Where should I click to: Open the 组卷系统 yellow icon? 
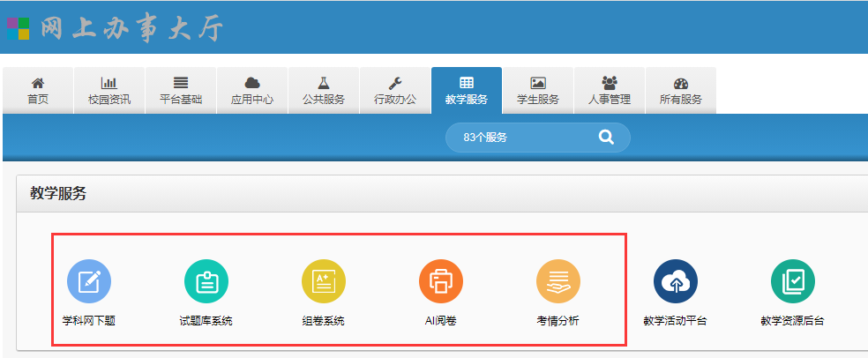(x=324, y=282)
